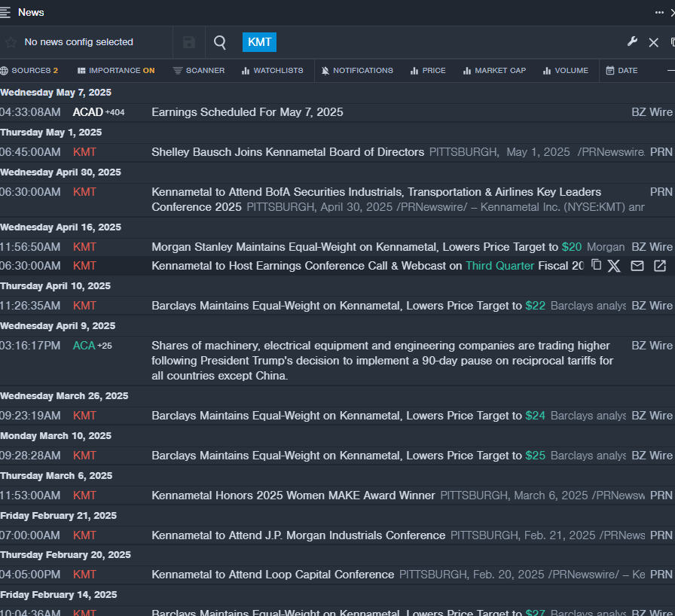Image resolution: width=675 pixels, height=616 pixels.
Task: Open the BofA Securities Conference 2025 story
Action: [376, 200]
